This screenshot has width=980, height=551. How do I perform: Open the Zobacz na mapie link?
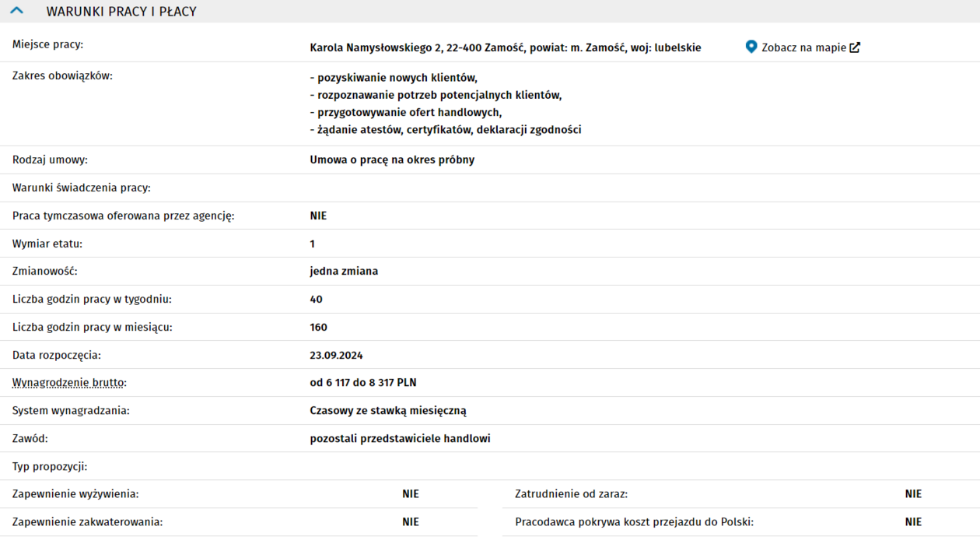point(803,47)
